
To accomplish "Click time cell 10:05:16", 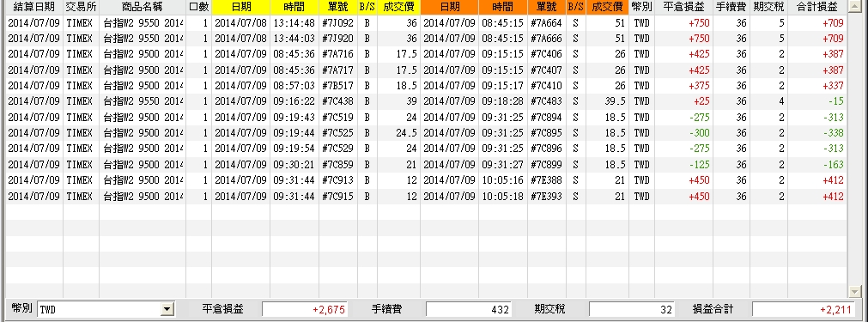I will [502, 179].
